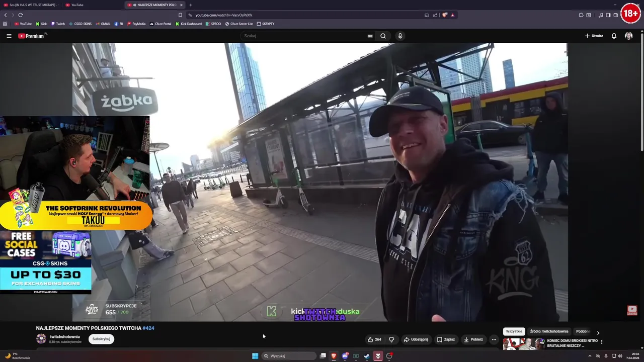Go to YouTube Premium home logo

[32, 36]
